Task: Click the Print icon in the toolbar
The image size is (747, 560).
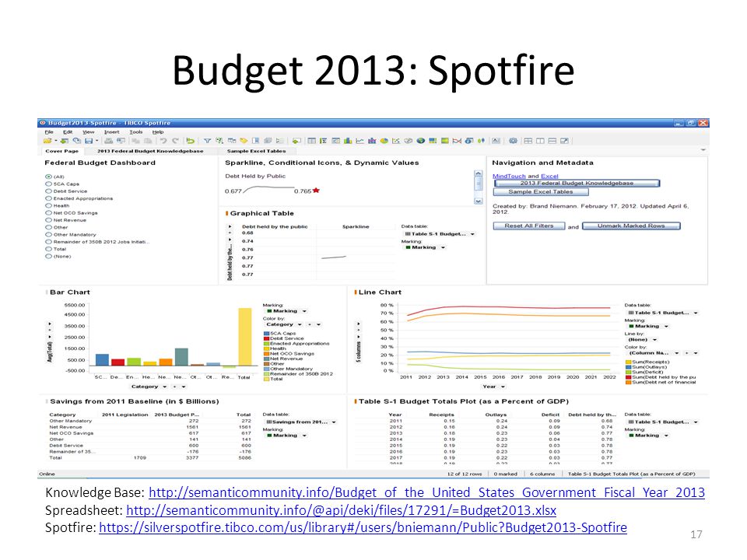Action: [109, 141]
